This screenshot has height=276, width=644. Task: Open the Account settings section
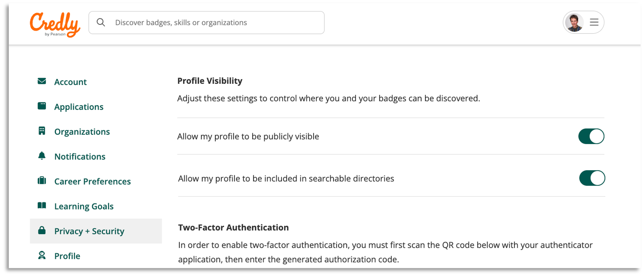point(70,82)
